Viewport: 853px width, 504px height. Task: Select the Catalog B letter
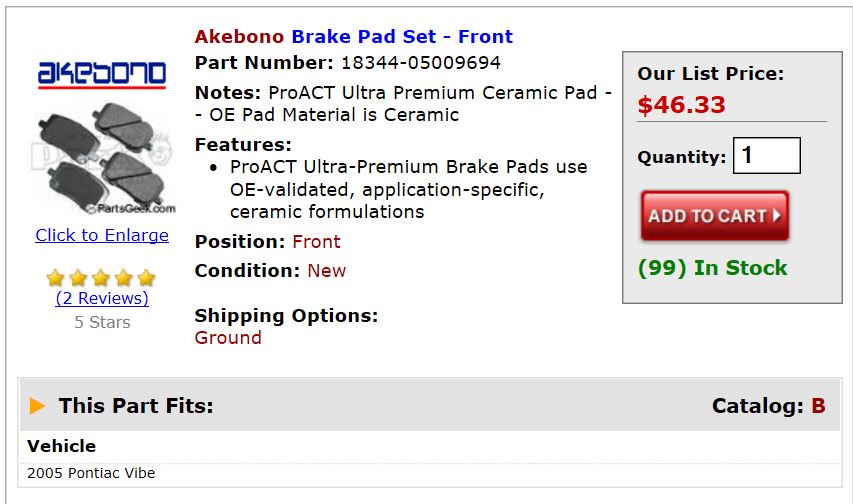818,406
